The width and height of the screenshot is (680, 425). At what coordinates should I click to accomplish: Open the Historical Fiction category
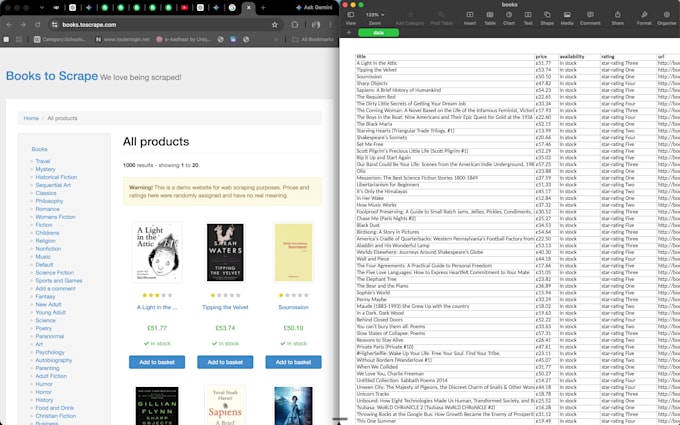[56, 177]
